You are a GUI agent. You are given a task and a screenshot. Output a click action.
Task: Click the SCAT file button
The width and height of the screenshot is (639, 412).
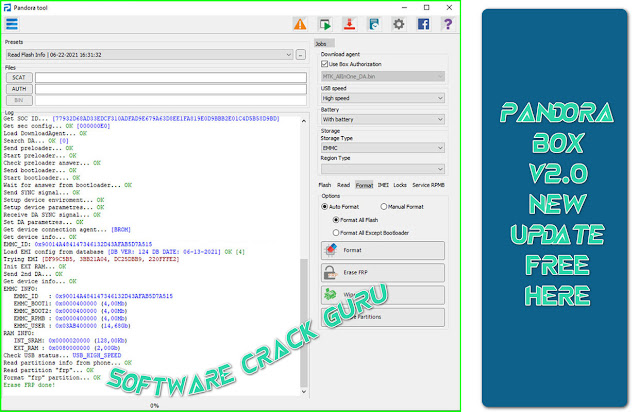pos(19,77)
